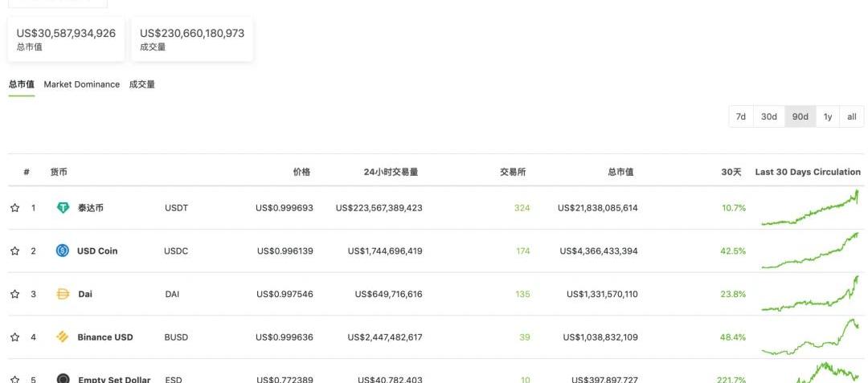Switch to the 成交量 tab
868x383 pixels.
(x=141, y=84)
